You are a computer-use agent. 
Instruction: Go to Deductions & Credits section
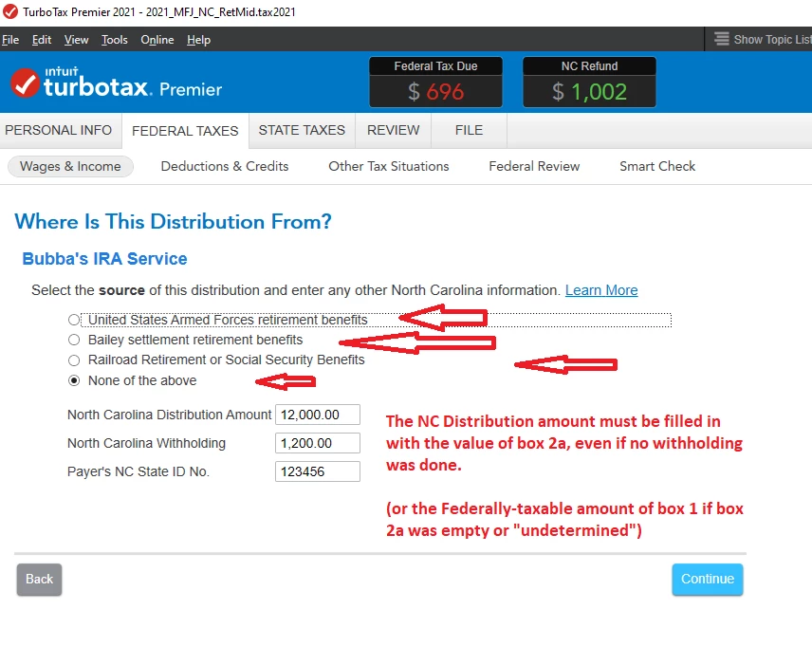[225, 166]
